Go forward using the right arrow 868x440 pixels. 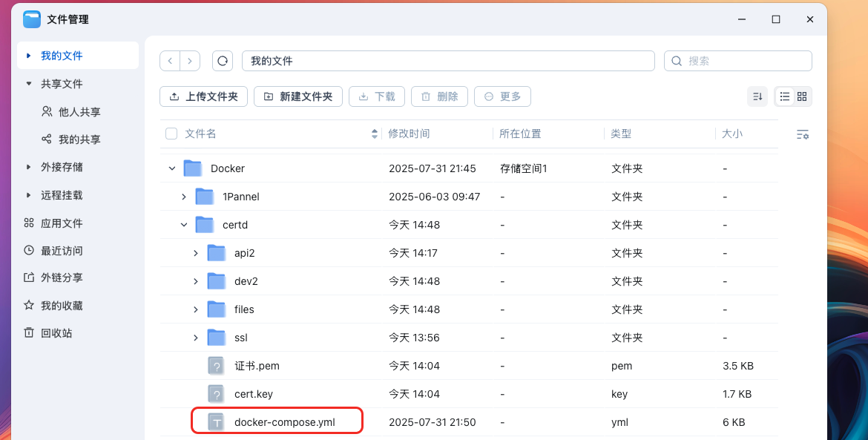click(190, 61)
